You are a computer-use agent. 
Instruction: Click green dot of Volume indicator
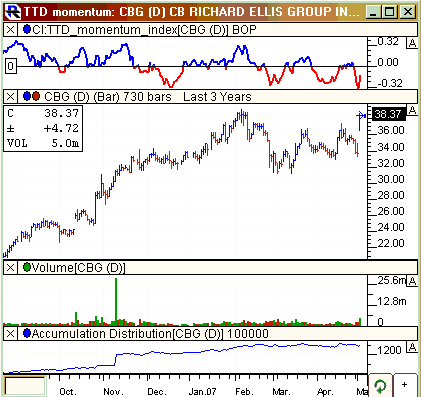point(27,267)
